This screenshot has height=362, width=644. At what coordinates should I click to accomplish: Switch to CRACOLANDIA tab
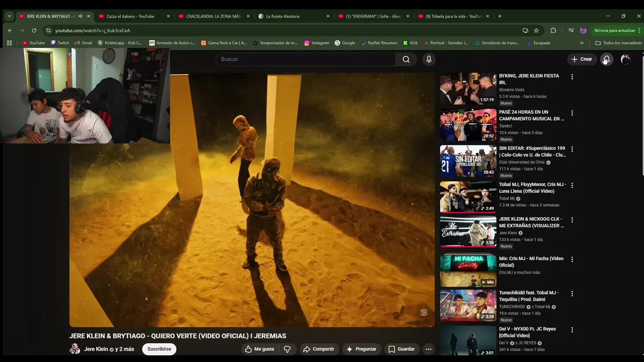click(213, 16)
